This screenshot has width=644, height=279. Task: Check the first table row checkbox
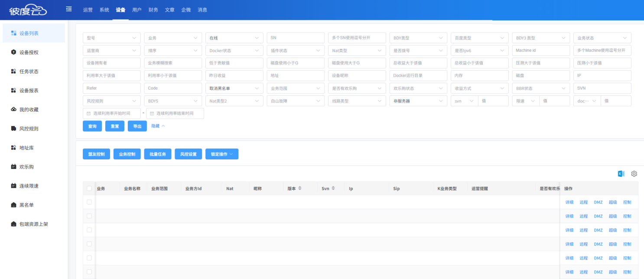[x=89, y=202]
